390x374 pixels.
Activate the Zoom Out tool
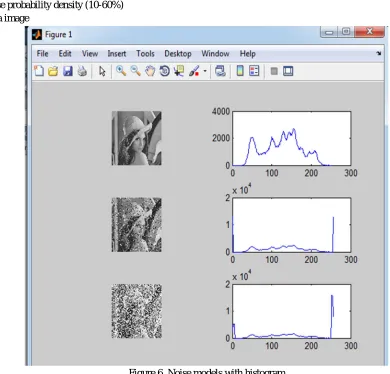point(135,71)
